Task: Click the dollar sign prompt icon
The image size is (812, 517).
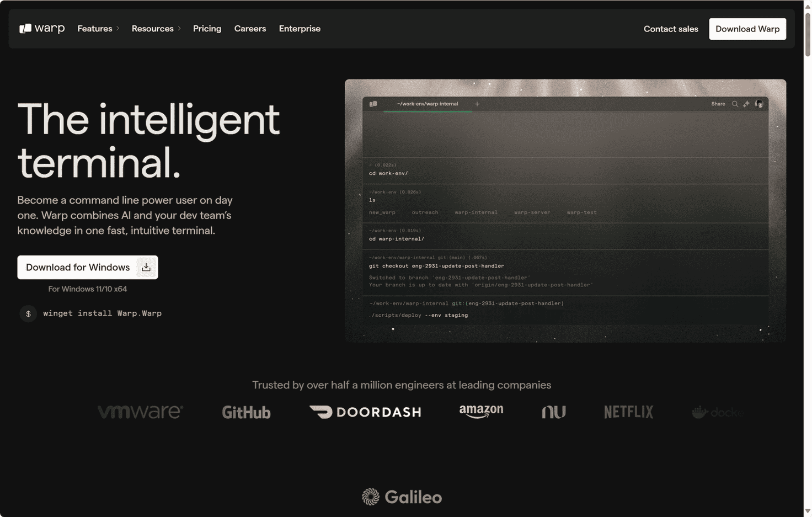Action: [x=28, y=314]
